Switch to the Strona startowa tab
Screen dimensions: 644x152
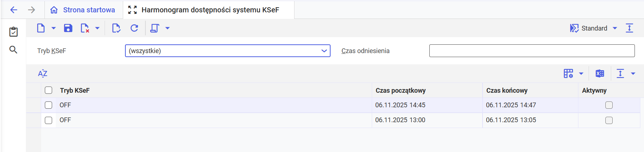tap(83, 10)
